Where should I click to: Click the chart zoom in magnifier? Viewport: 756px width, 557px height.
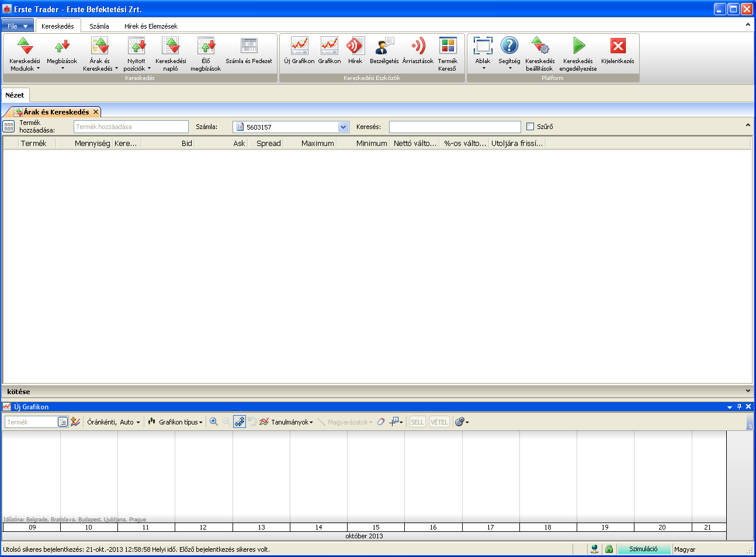(214, 422)
